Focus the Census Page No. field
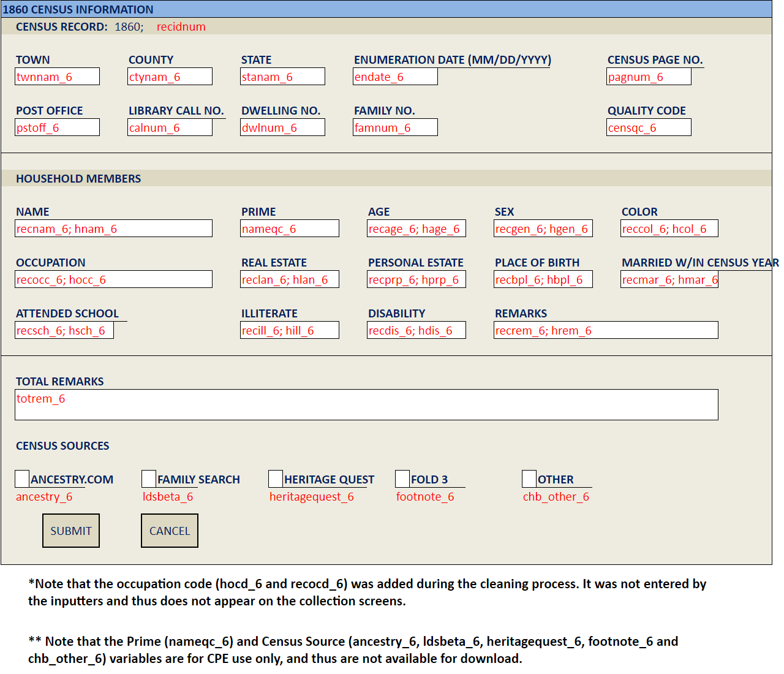Image resolution: width=784 pixels, height=674 pixels. [x=649, y=77]
